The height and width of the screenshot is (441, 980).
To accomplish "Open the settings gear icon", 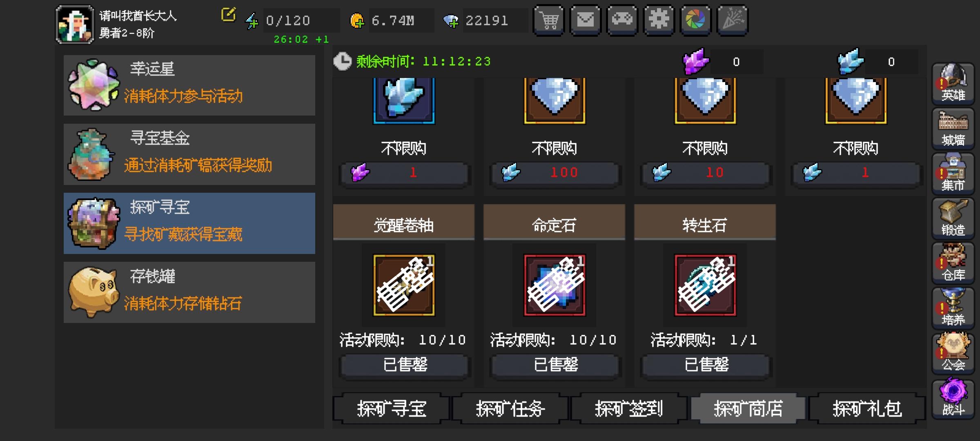I will pos(659,20).
